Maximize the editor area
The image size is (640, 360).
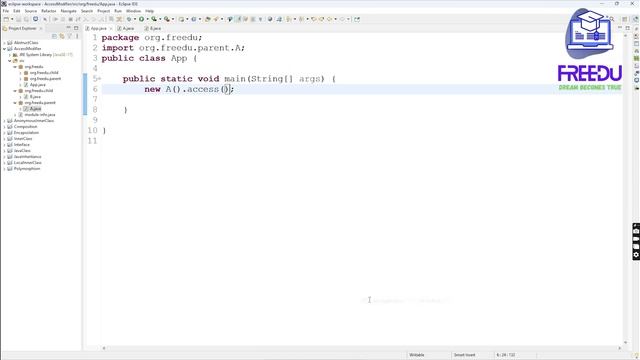click(x=628, y=28)
